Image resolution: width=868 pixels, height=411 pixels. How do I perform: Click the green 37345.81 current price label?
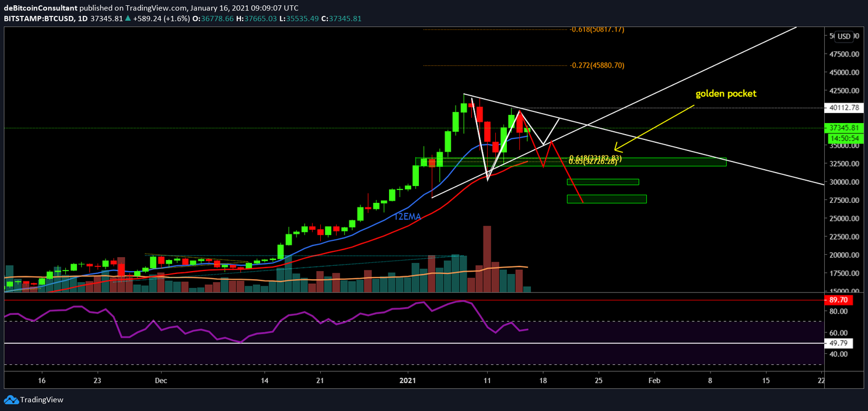[x=844, y=128]
